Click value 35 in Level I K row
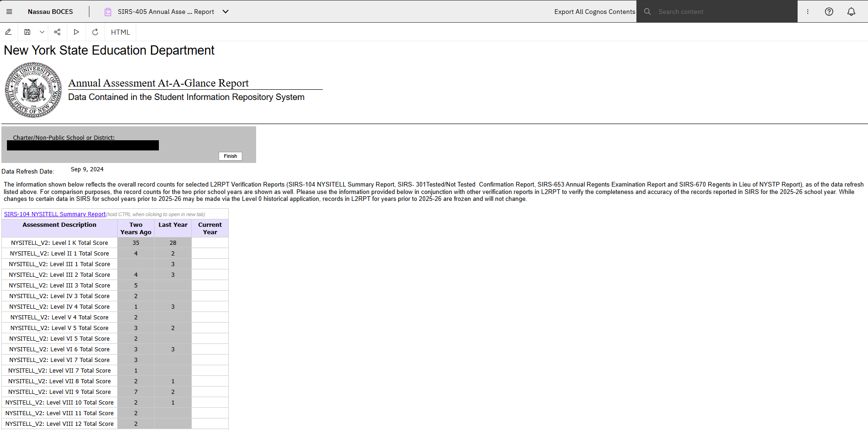This screenshot has width=868, height=430. pos(136,243)
